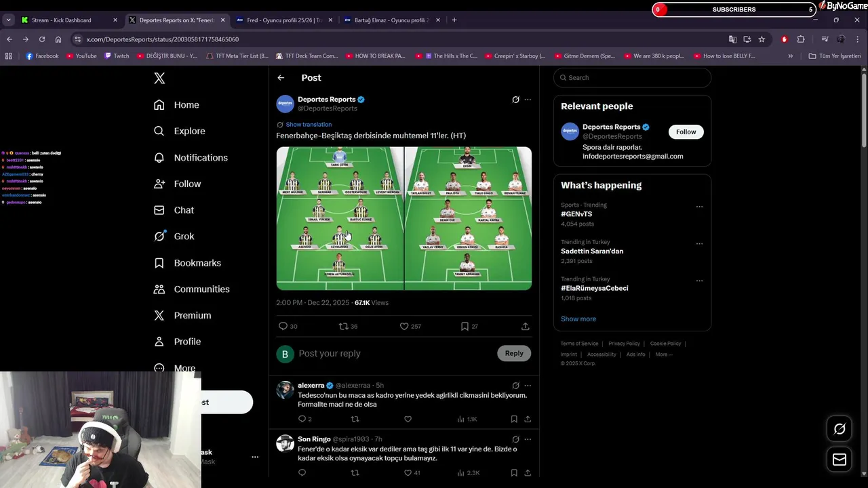Reply to alexerra's comment
The height and width of the screenshot is (488, 868).
(x=302, y=420)
